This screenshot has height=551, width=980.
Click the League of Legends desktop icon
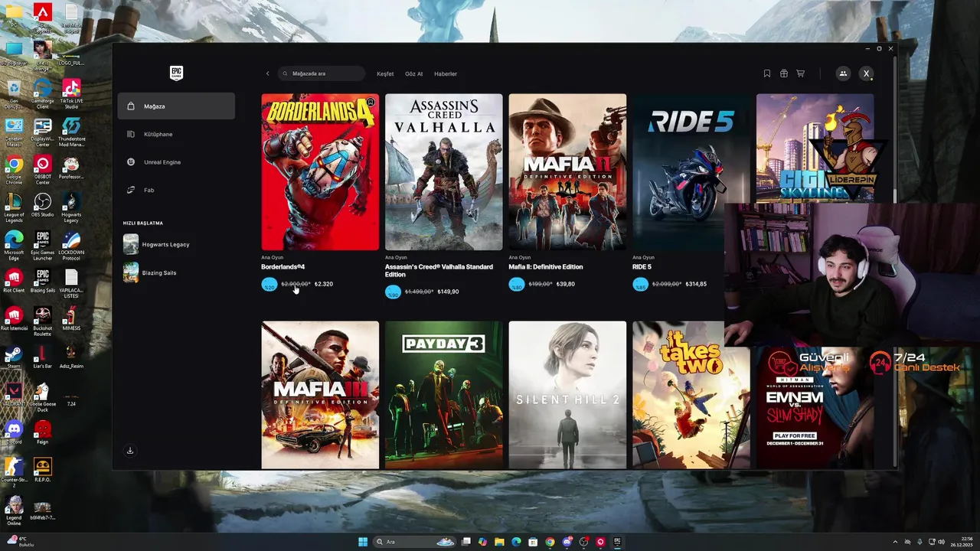click(x=14, y=207)
